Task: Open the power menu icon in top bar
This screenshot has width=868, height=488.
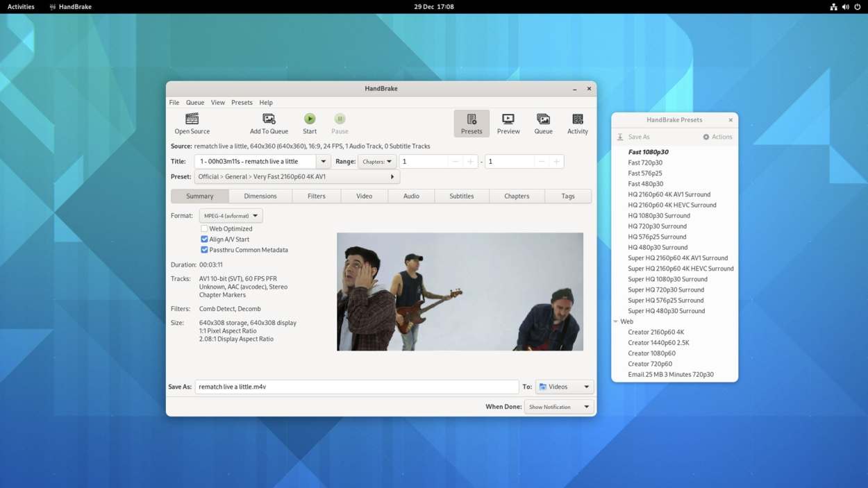Action: click(x=858, y=7)
